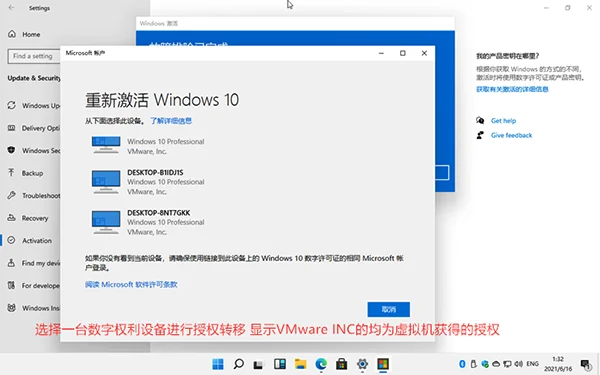This screenshot has height=375, width=600.
Task: Focus the Find a setting search box
Action: (x=34, y=56)
